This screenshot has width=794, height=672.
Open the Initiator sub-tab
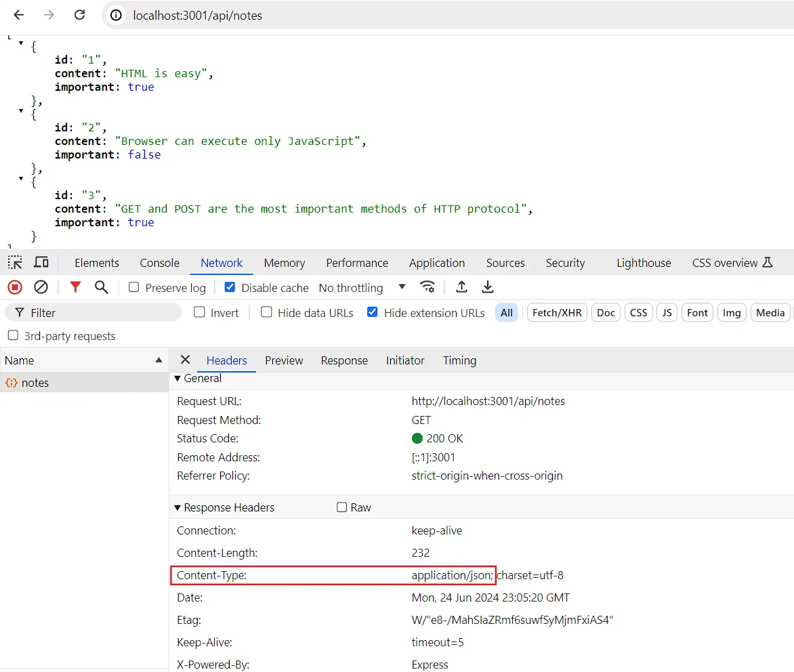point(405,360)
